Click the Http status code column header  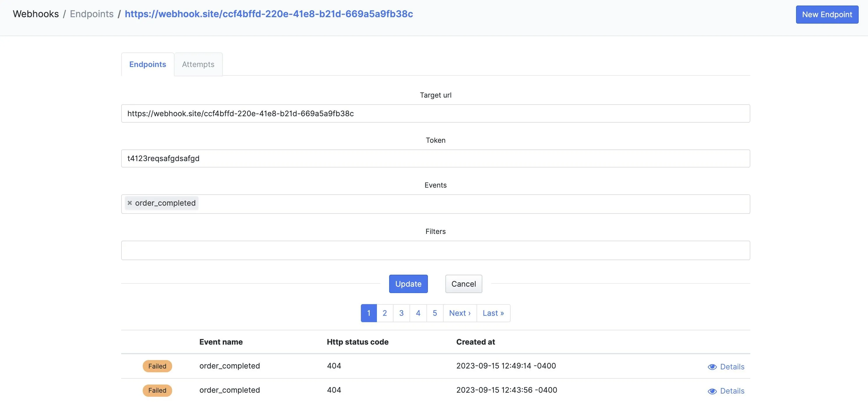coord(357,342)
